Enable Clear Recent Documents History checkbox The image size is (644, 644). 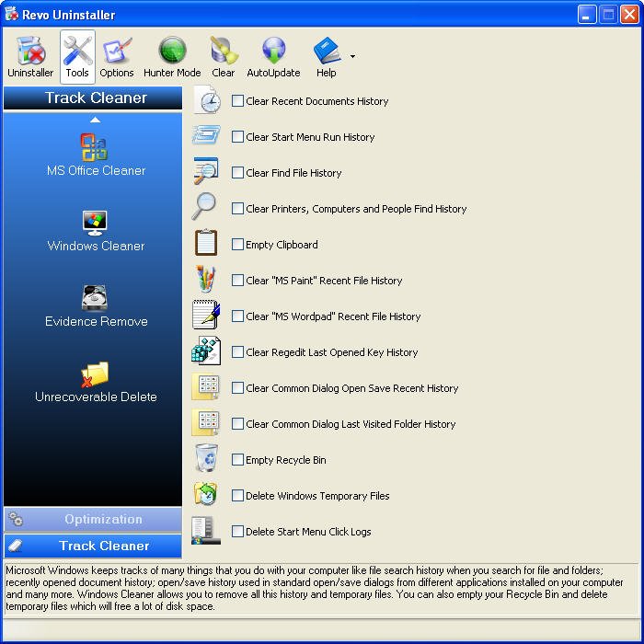click(x=237, y=101)
